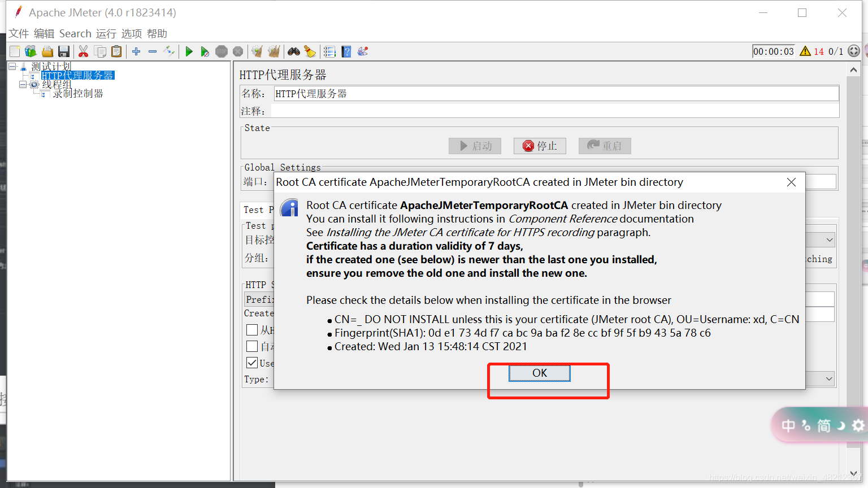Viewport: 868px width, 488px height.
Task: Click the 0/1 thread count text
Action: coord(836,51)
